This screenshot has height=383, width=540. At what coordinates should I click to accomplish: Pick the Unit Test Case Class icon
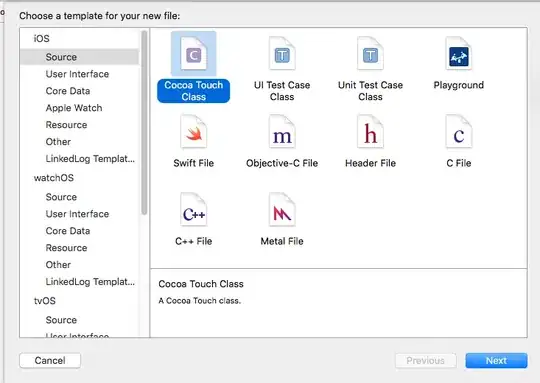tap(370, 54)
